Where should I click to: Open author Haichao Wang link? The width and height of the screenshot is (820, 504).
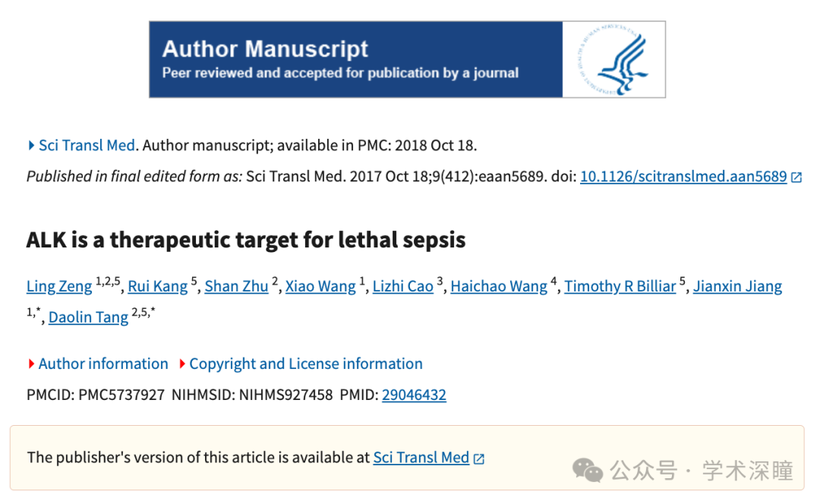[x=499, y=286]
